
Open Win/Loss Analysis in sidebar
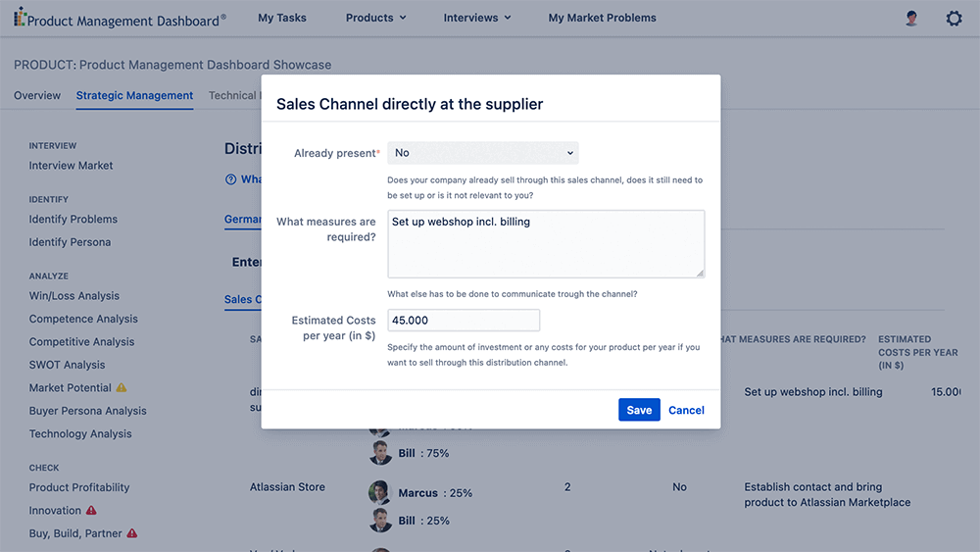click(73, 296)
